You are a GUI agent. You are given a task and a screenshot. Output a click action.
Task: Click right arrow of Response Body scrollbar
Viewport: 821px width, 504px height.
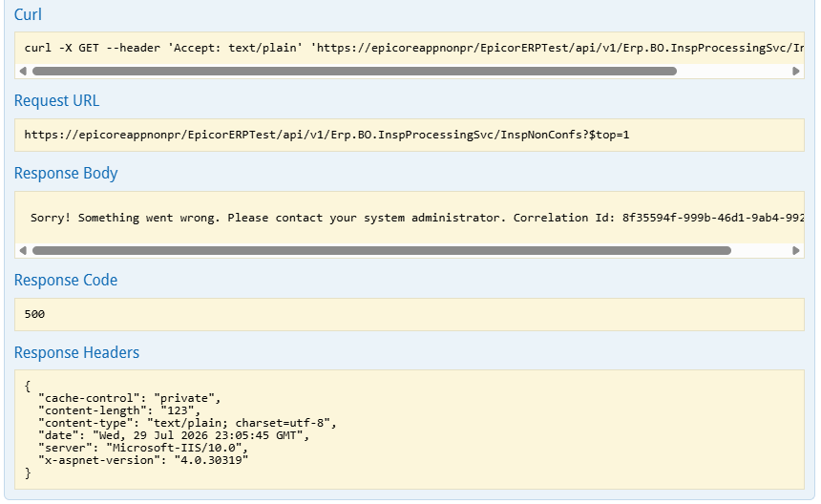(x=796, y=251)
